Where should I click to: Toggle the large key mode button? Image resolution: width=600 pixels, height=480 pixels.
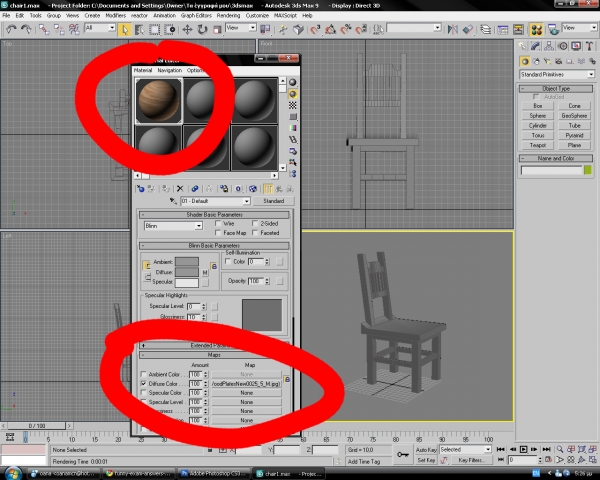[403, 454]
